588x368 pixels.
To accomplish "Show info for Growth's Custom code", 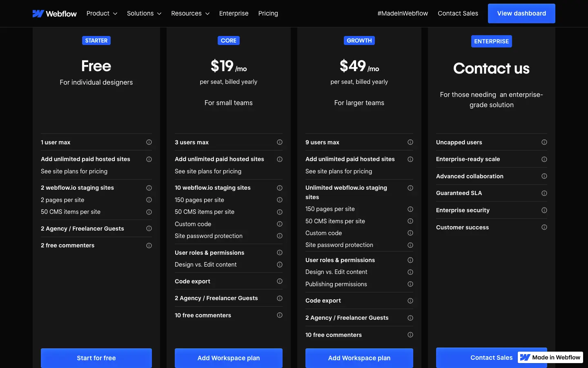I will pos(410,233).
